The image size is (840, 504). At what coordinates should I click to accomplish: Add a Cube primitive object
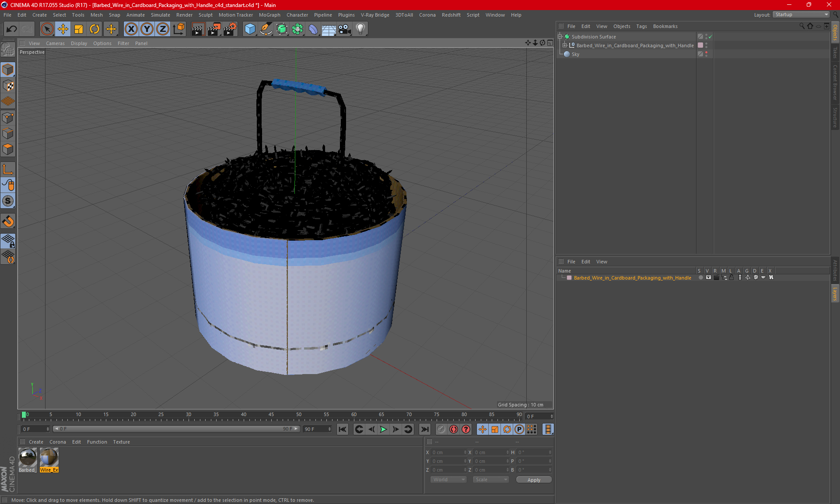point(250,29)
